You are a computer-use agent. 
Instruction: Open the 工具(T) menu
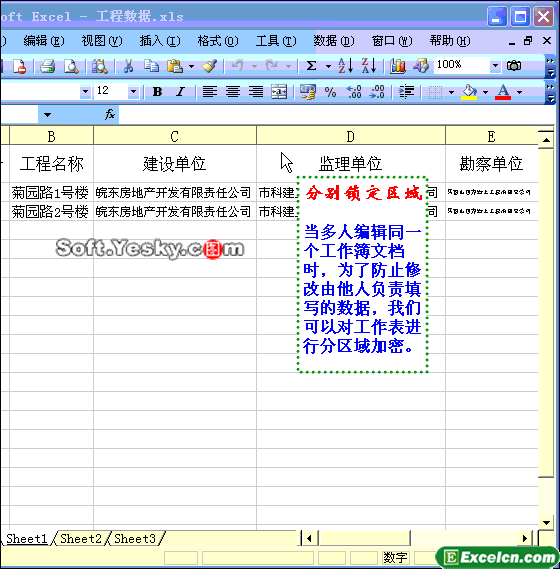tap(276, 41)
